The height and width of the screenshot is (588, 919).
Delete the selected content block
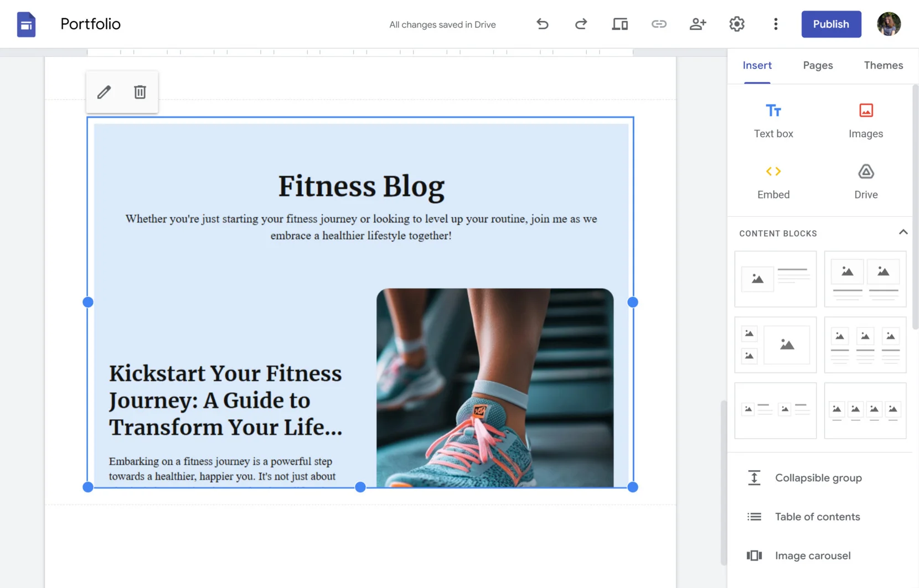pyautogui.click(x=140, y=92)
